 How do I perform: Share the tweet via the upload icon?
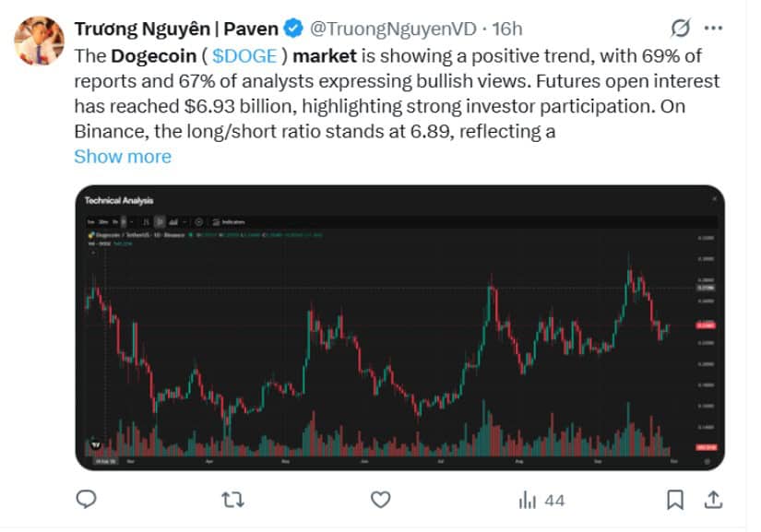pos(713,500)
